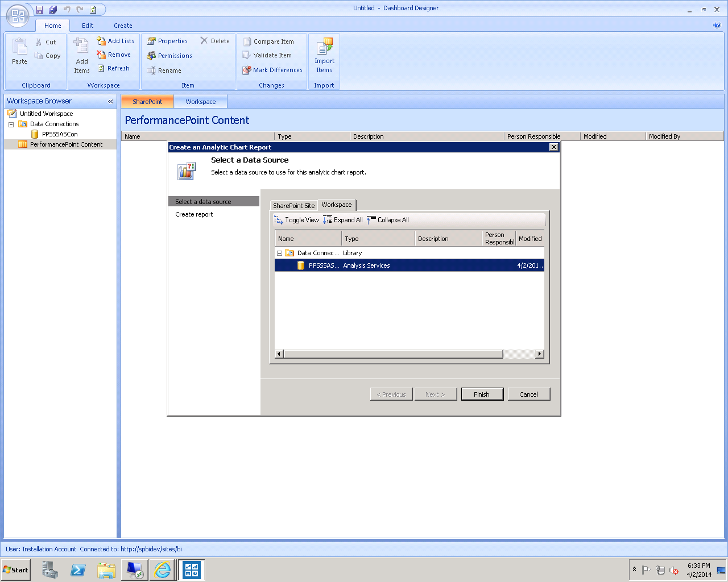Collapse the Data Connections library row in dialog
The image size is (728, 582).
279,253
